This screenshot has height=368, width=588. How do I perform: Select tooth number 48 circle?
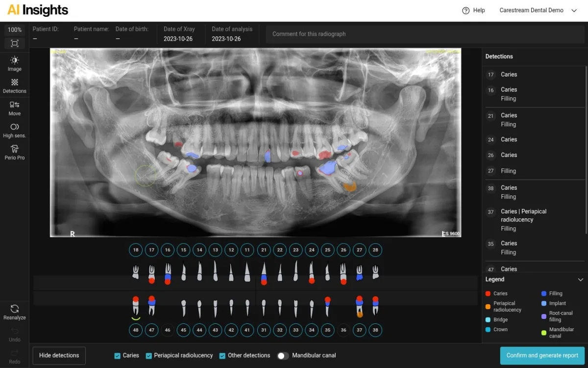coord(136,330)
